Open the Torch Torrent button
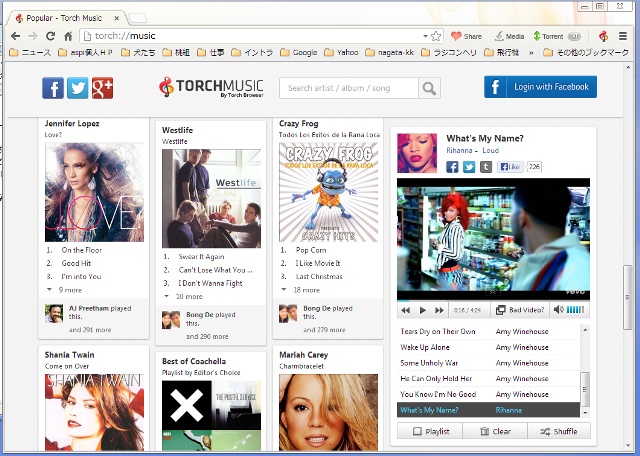The width and height of the screenshot is (640, 456). (x=556, y=36)
